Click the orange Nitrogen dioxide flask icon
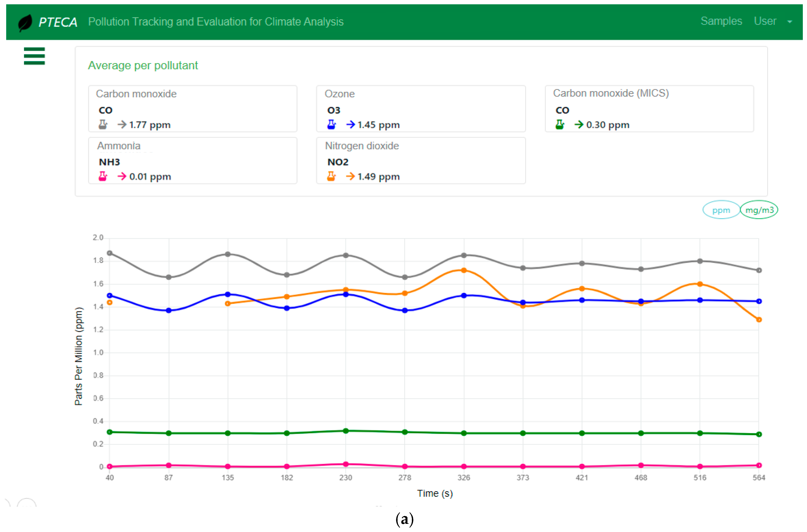This screenshot has height=532, width=807. click(331, 176)
